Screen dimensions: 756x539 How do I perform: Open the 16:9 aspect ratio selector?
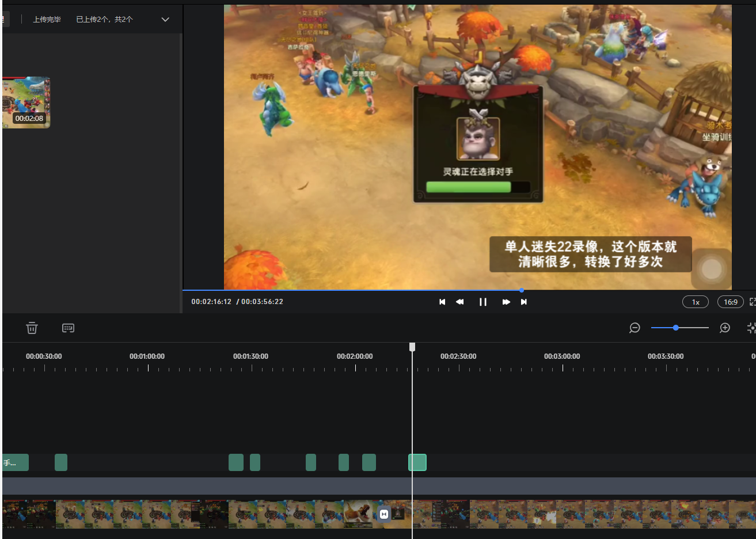coord(731,302)
